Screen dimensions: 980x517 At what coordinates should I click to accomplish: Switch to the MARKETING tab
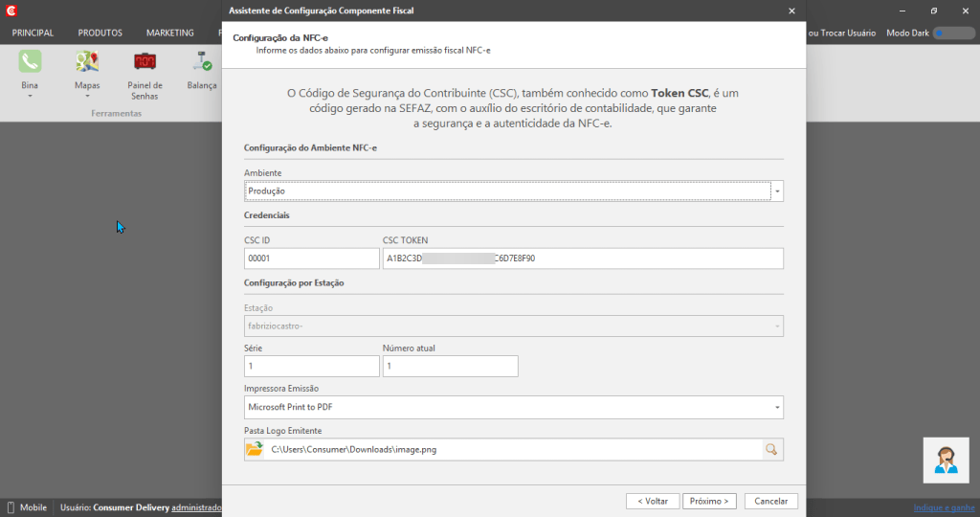[x=170, y=34]
